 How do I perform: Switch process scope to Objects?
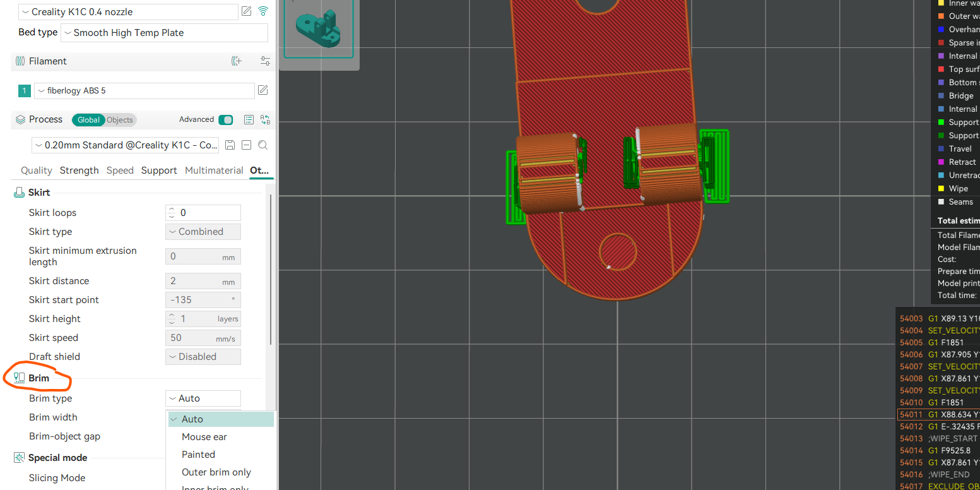(120, 120)
